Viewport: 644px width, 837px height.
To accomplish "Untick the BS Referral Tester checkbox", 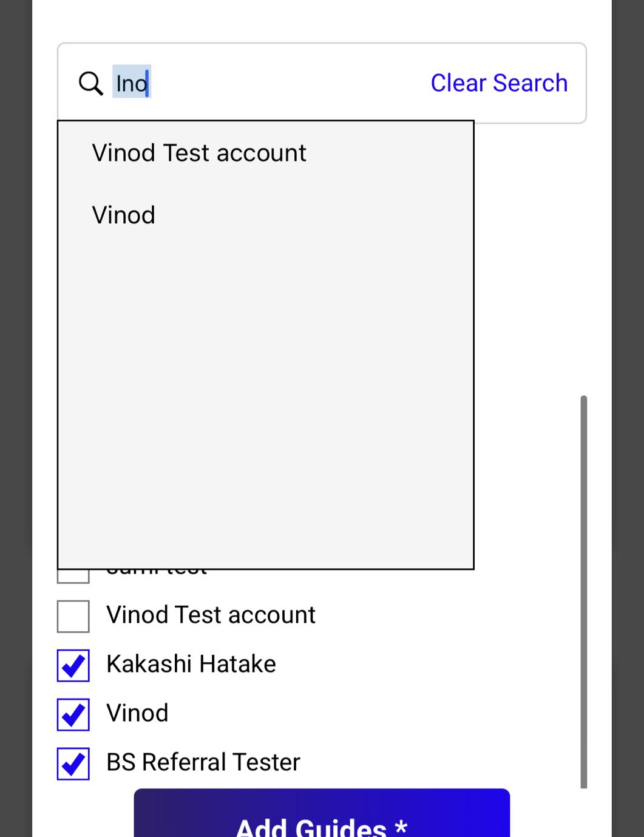I will click(x=73, y=764).
